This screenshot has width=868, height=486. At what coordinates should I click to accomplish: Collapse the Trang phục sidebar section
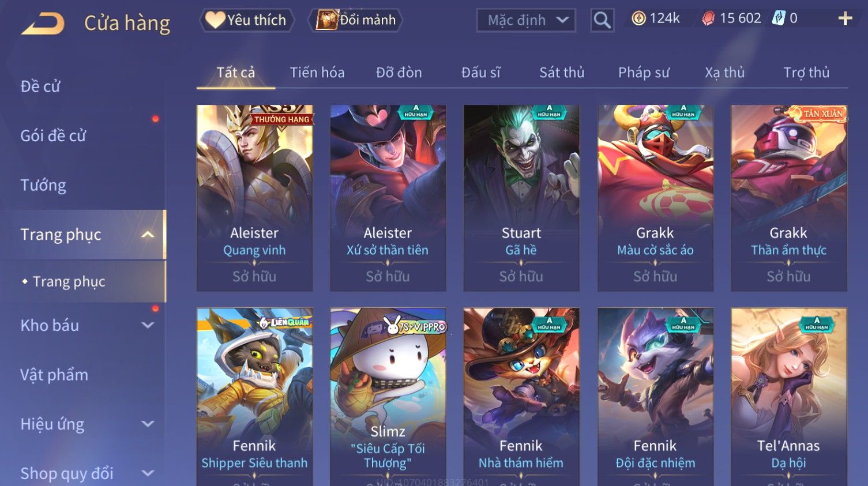click(x=148, y=234)
